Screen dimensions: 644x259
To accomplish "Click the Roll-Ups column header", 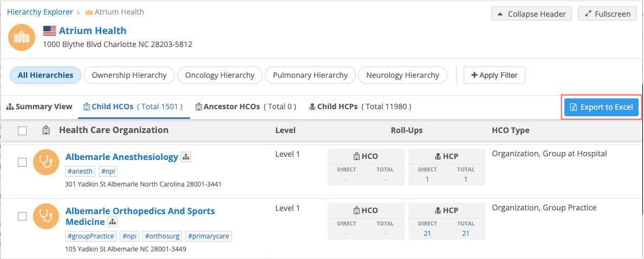I will point(407,131).
